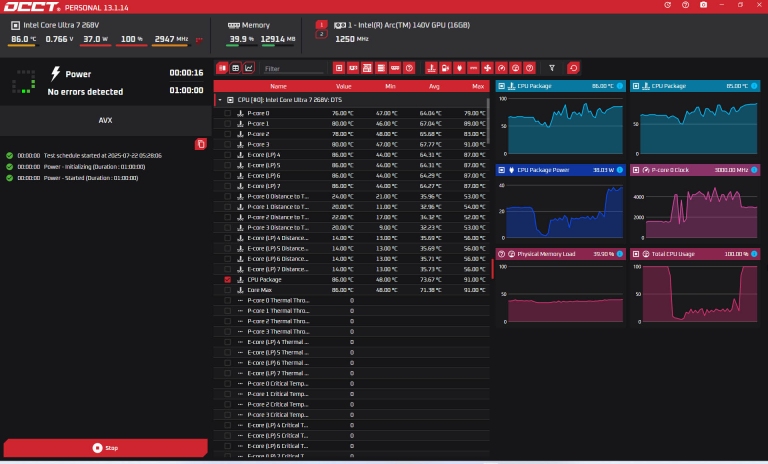Image resolution: width=768 pixels, height=464 pixels.
Task: Click the small red icon beside CPU MHz
Action: [199, 40]
